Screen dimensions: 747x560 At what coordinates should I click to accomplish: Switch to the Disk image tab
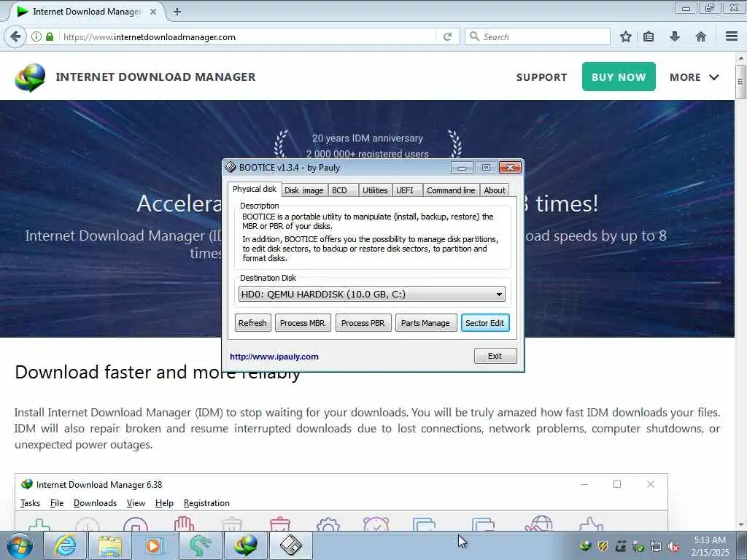pyautogui.click(x=304, y=190)
